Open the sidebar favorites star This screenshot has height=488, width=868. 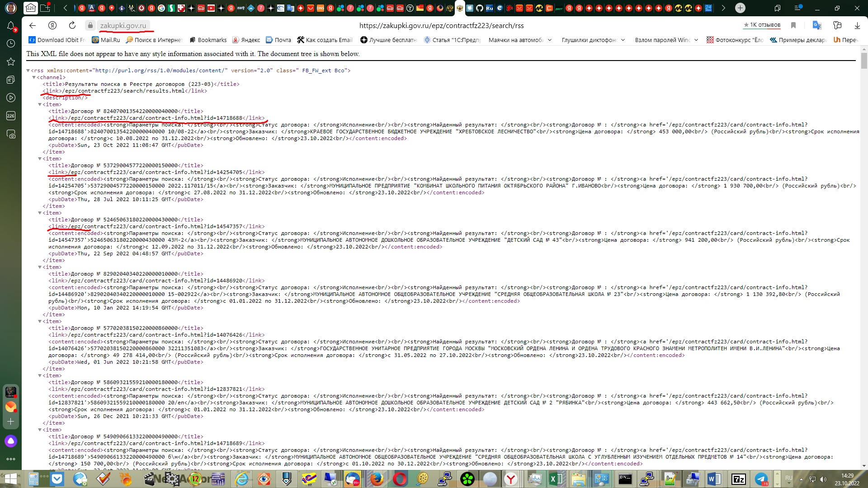(x=11, y=61)
